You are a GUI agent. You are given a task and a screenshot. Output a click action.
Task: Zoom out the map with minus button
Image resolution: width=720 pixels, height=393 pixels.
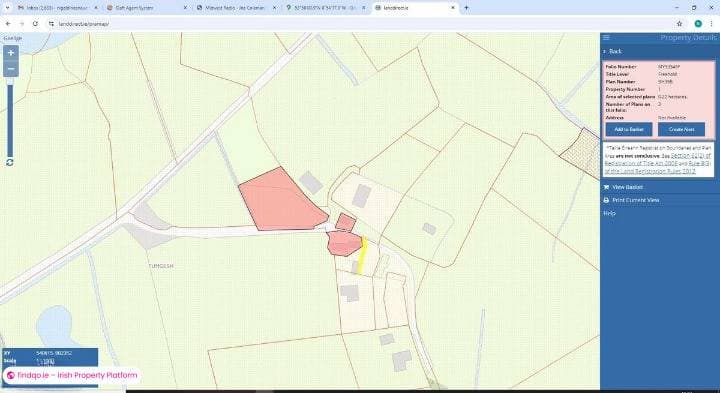(x=11, y=69)
